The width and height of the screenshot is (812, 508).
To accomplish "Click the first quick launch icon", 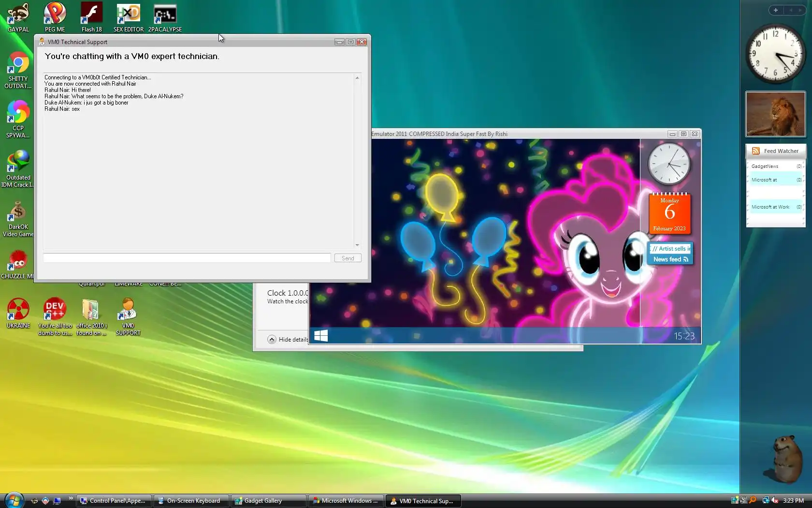I will coord(34,501).
